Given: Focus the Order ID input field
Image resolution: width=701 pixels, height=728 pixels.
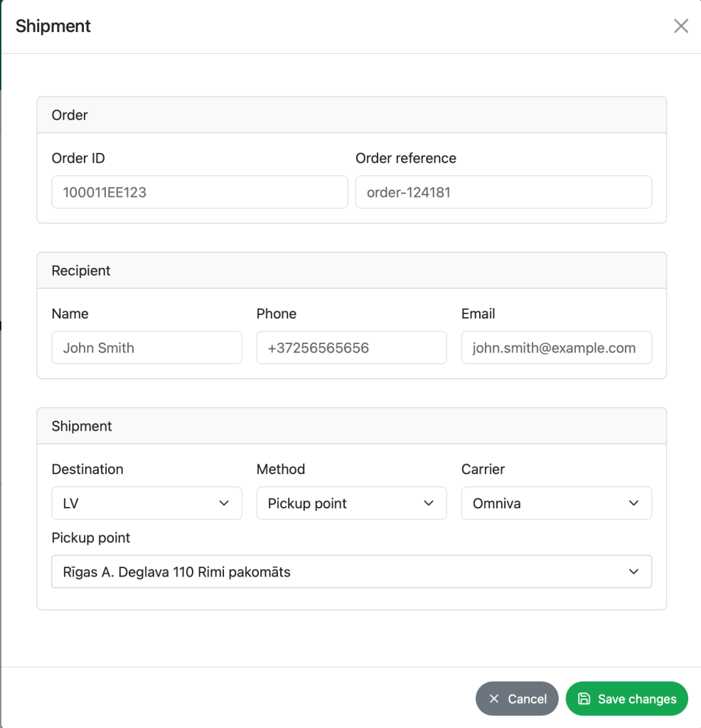Looking at the screenshot, I should tap(200, 192).
